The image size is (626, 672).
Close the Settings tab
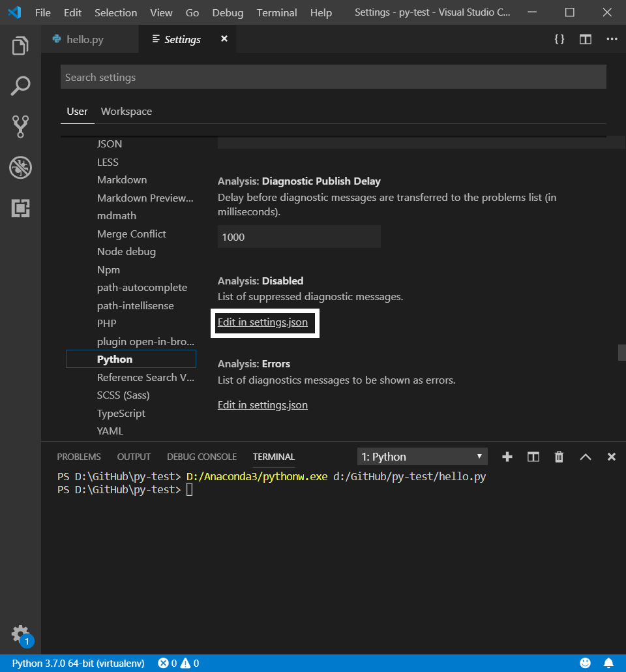click(224, 39)
